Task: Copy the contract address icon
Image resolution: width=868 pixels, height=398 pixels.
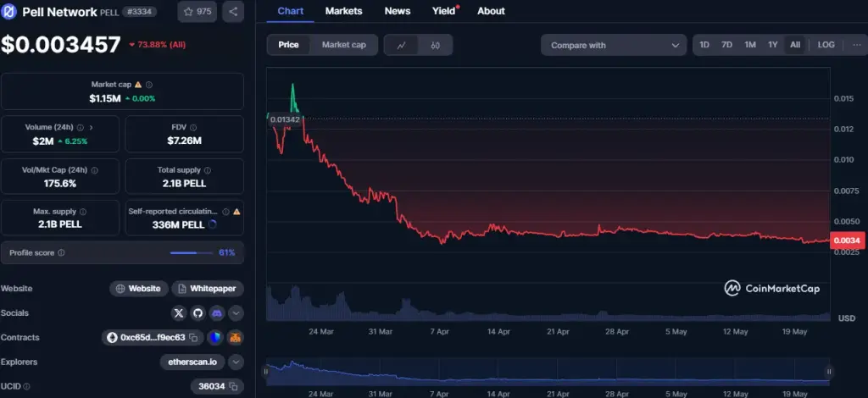Action: point(193,337)
